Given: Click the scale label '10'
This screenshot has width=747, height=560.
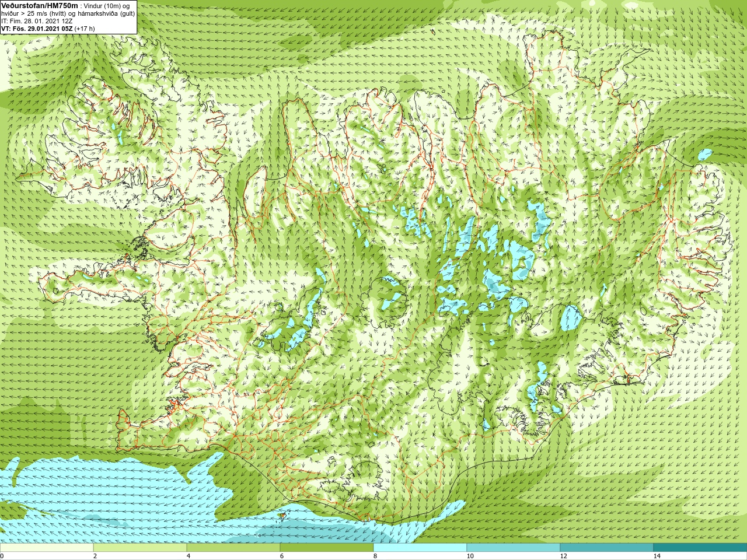Looking at the screenshot, I should 470,556.
